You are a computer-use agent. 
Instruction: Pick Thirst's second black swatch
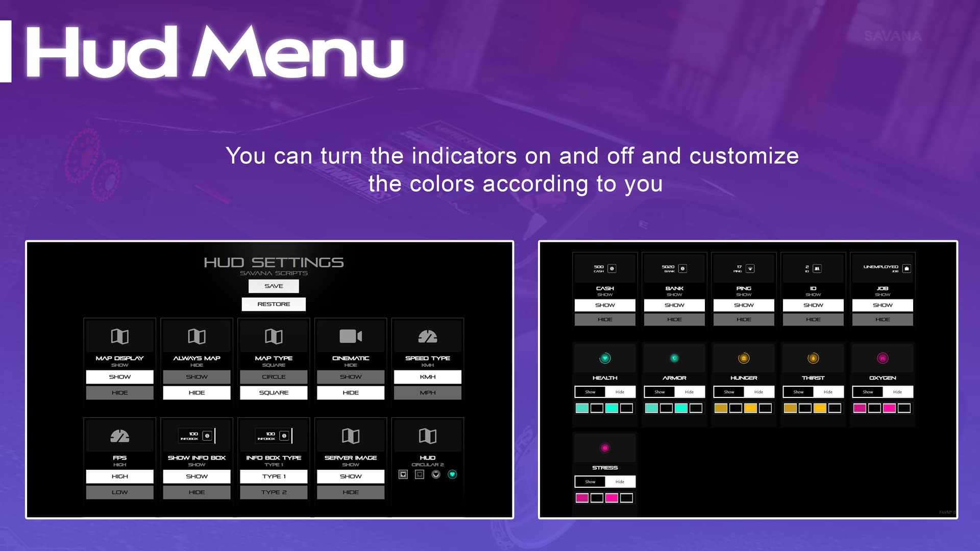pos(805,408)
